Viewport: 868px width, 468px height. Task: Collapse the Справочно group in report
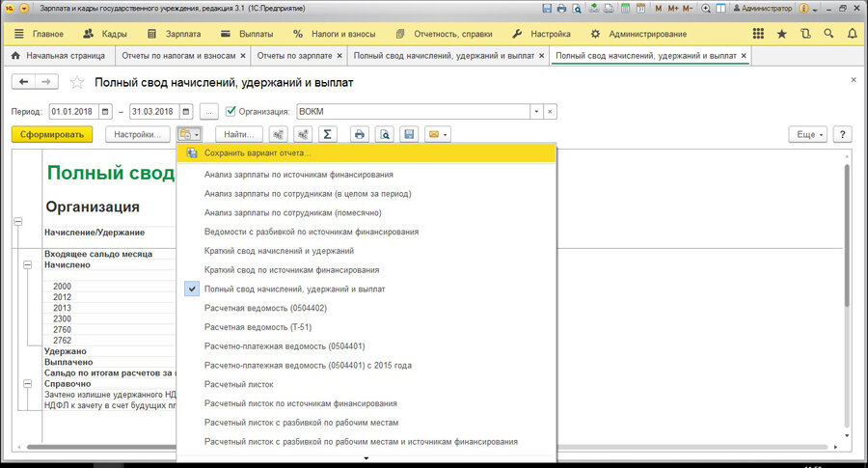(x=27, y=383)
